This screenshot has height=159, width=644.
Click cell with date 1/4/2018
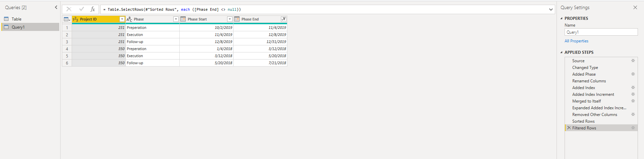206,49
